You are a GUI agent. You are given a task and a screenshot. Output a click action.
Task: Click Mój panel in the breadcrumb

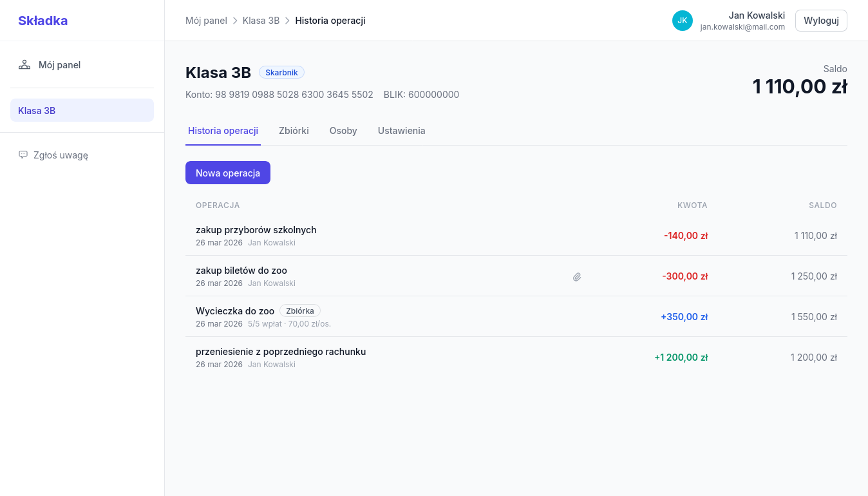point(206,21)
